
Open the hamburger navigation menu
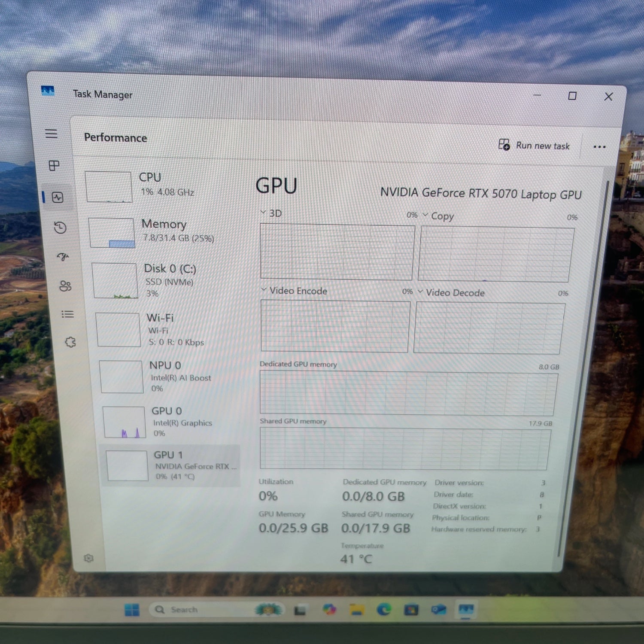[x=51, y=134]
